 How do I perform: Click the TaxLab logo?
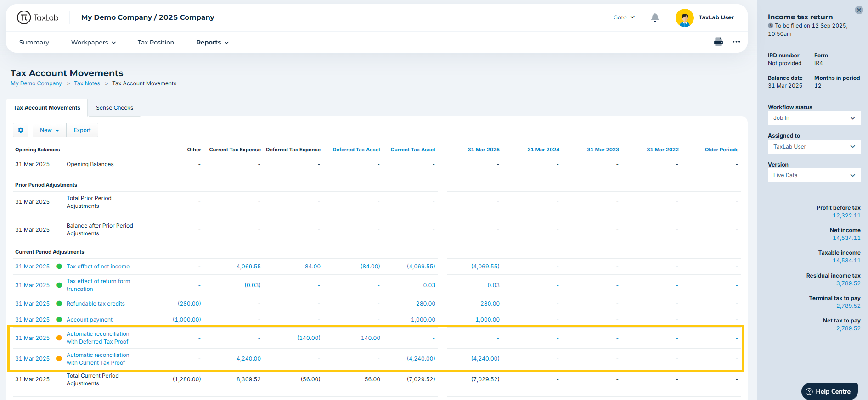click(x=38, y=17)
